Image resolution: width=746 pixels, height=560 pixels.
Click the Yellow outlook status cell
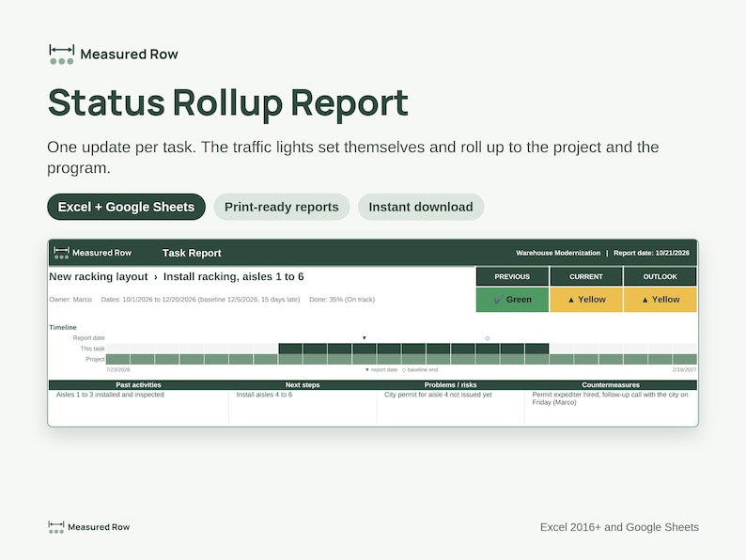pos(660,300)
